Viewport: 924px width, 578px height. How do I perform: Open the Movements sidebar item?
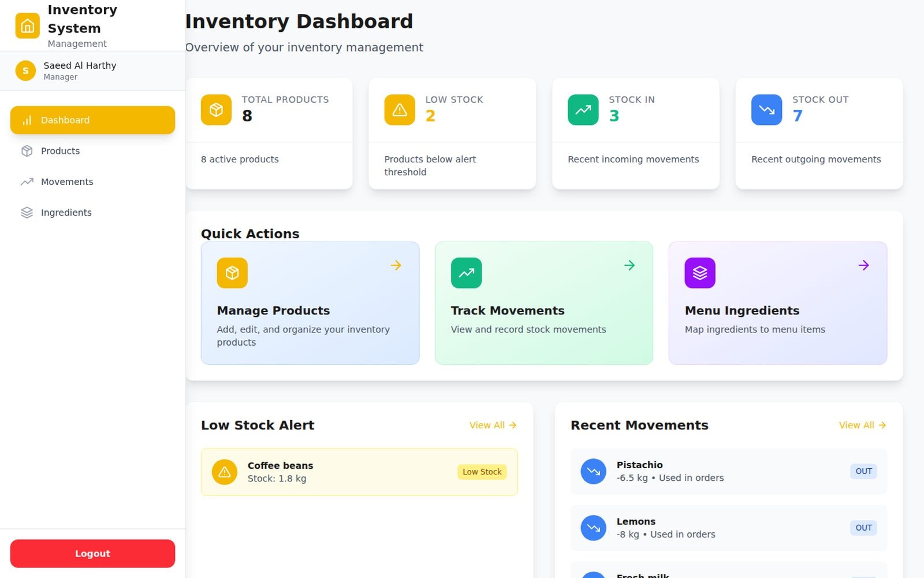tap(92, 181)
